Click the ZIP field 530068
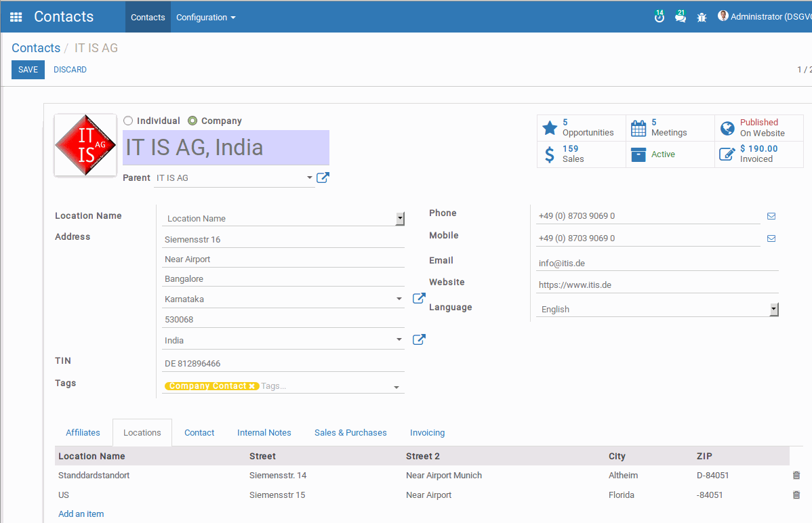Screen dimensions: 812x523 point(283,320)
